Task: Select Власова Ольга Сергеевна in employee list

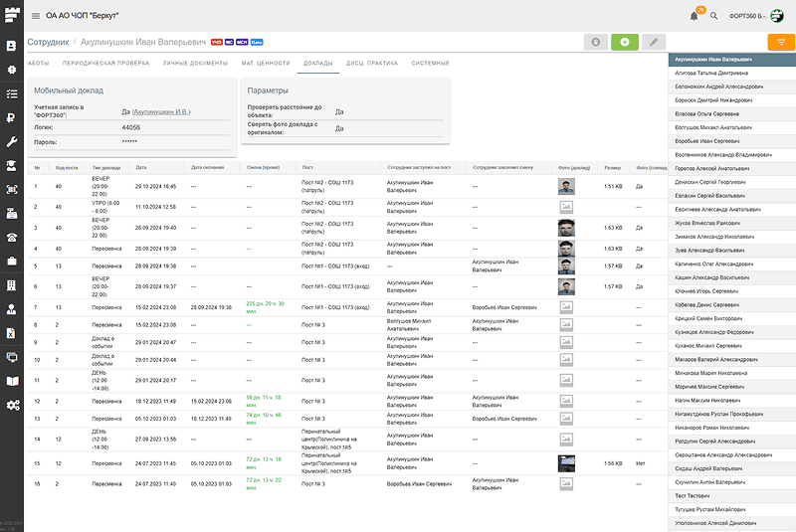Action: [732, 114]
